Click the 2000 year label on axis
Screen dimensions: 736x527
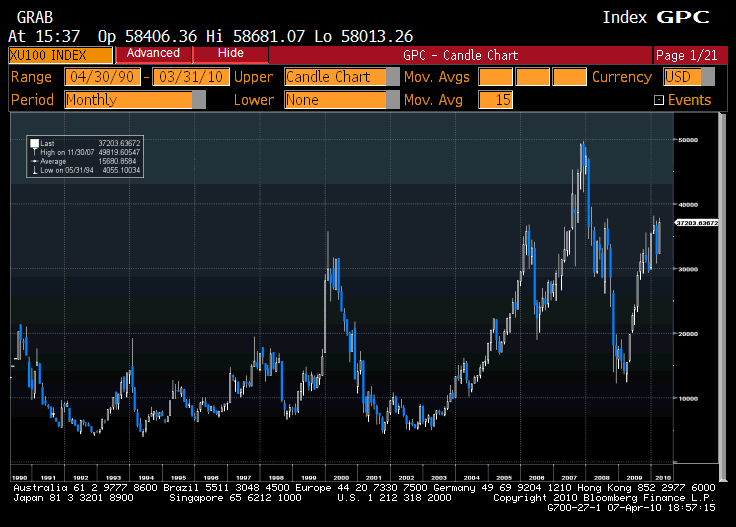pyautogui.click(x=341, y=478)
